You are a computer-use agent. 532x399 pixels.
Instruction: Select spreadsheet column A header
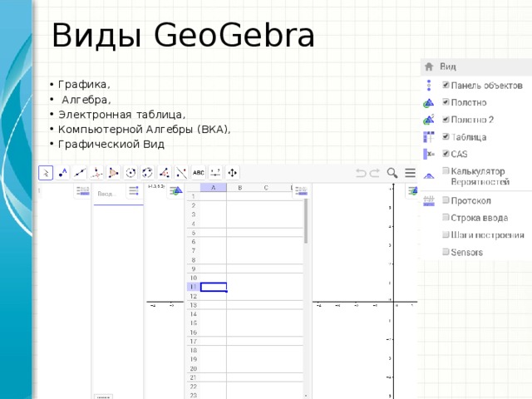tap(214, 188)
